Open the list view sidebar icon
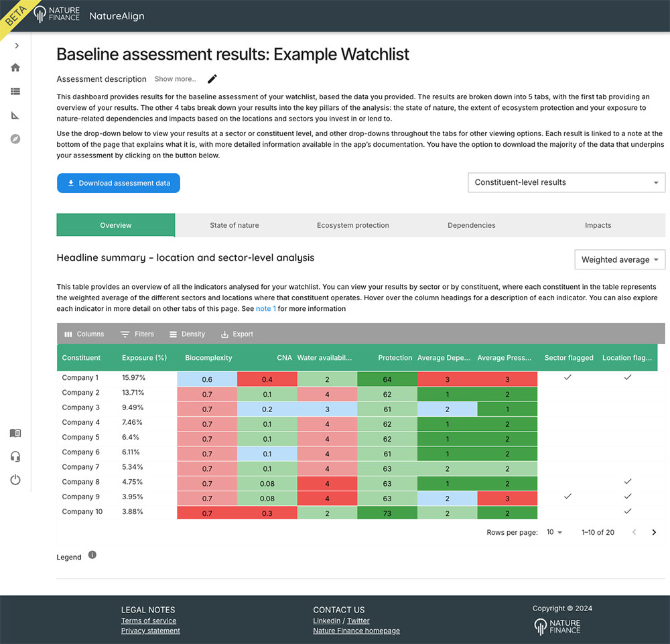This screenshot has height=644, width=670. coord(15,92)
